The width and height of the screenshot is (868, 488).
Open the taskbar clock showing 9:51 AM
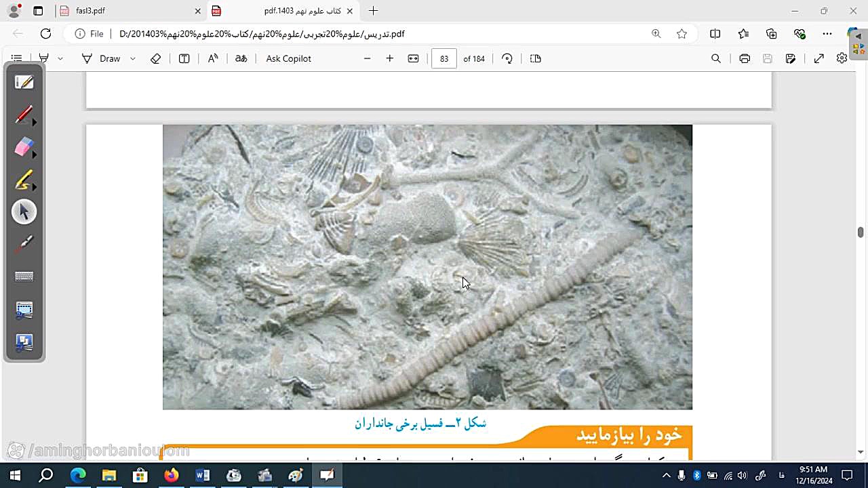click(x=813, y=475)
